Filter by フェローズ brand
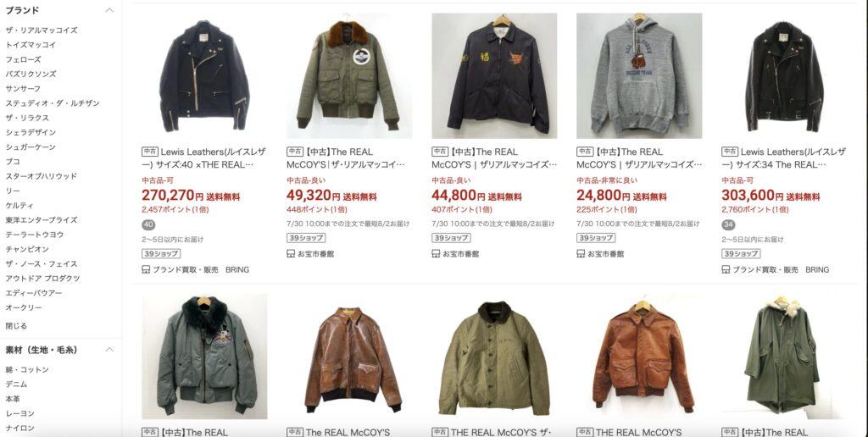868x437 pixels. pyautogui.click(x=23, y=59)
